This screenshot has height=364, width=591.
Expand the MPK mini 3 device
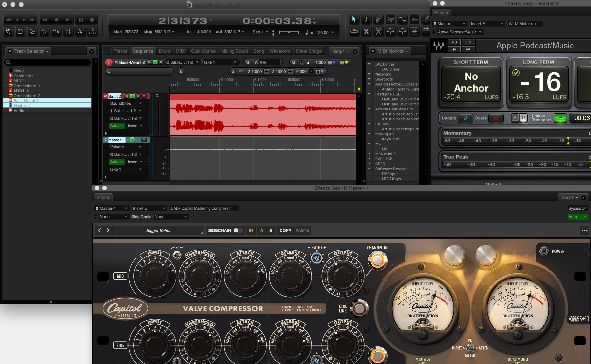[369, 154]
